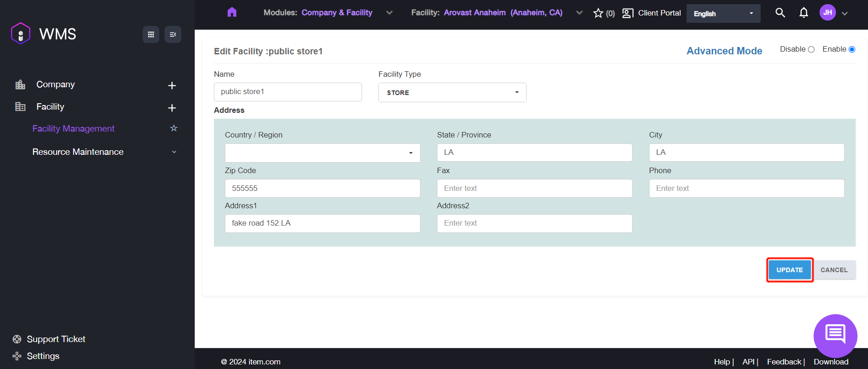The width and height of the screenshot is (868, 369).
Task: Select Facility Management in sidebar
Action: pyautogui.click(x=74, y=129)
